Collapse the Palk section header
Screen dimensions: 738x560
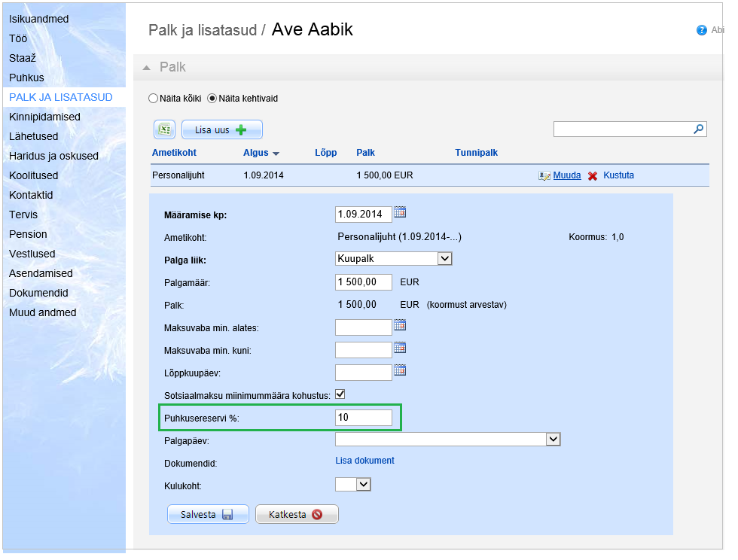[x=147, y=67]
